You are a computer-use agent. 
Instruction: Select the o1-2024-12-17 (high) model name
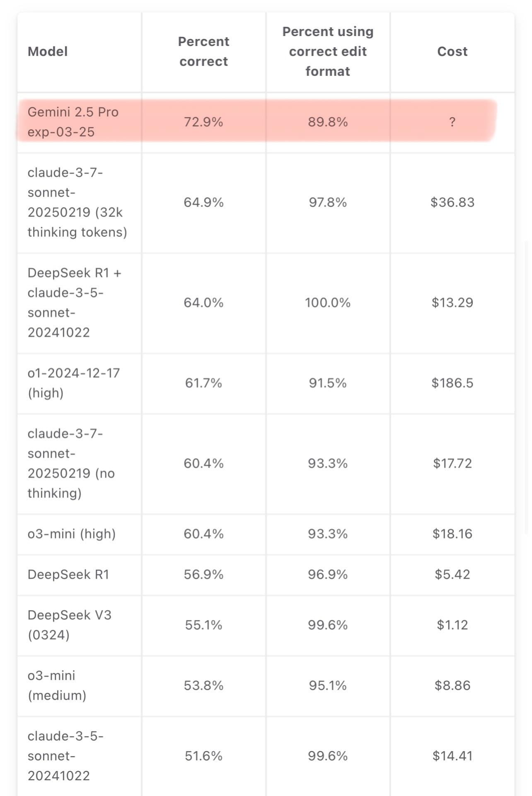[x=74, y=383]
